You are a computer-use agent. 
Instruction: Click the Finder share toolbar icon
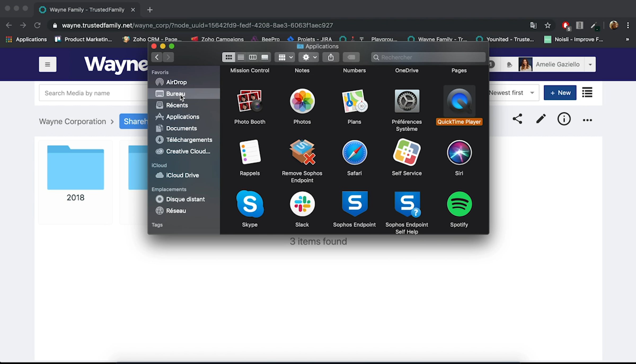[330, 57]
